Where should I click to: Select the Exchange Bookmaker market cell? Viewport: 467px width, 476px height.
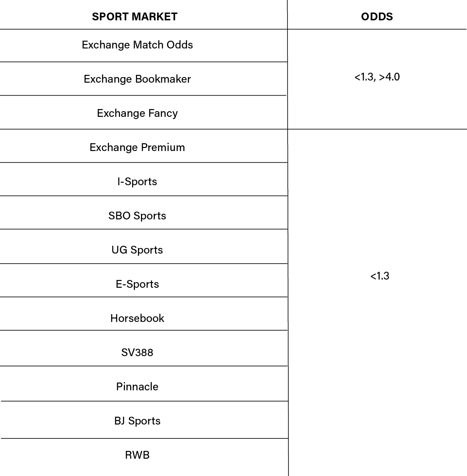pos(137,79)
